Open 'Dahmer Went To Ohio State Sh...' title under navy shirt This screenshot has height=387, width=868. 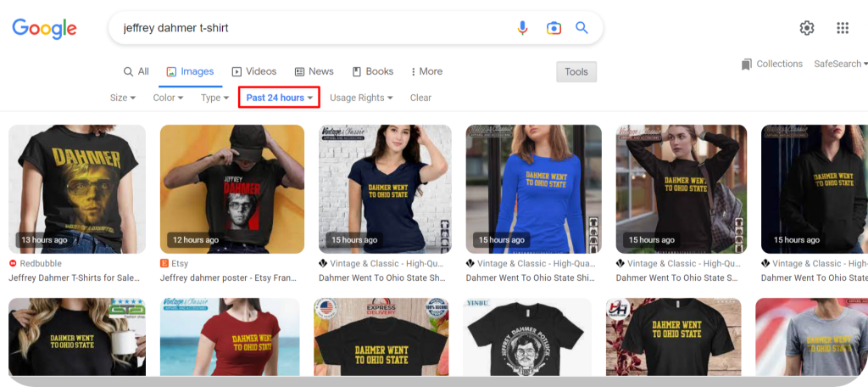(x=383, y=278)
